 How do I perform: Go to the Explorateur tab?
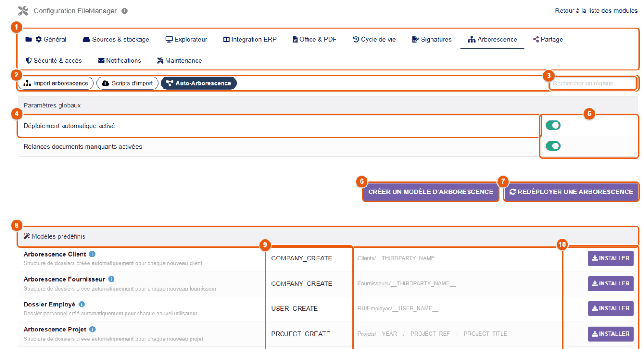(x=186, y=40)
